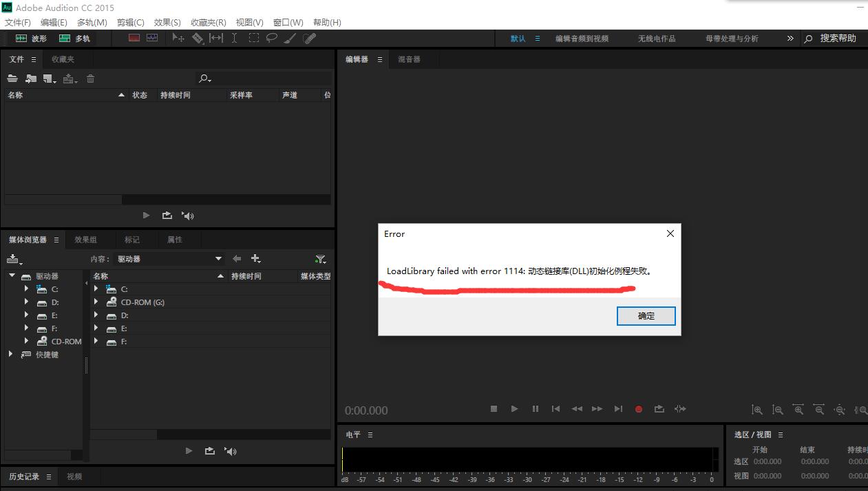Viewport: 868px width, 491px height.
Task: Switch to Properties tab (属性)
Action: point(175,240)
